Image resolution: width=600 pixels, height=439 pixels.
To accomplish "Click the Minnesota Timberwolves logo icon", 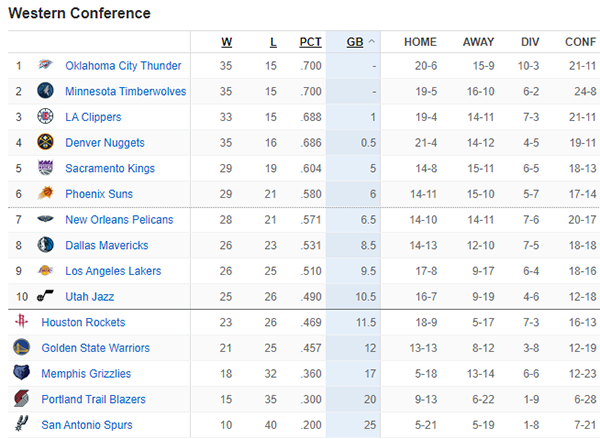I will (45, 91).
